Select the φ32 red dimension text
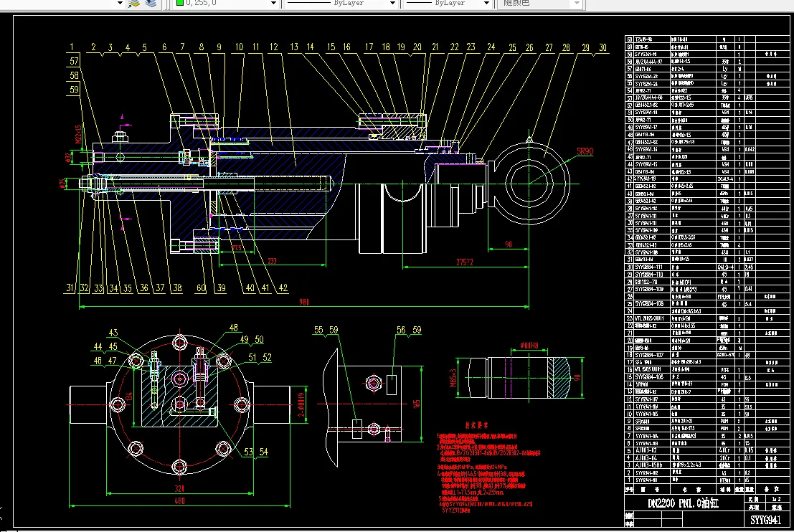Screen dimensions: 794x532 (68, 158)
